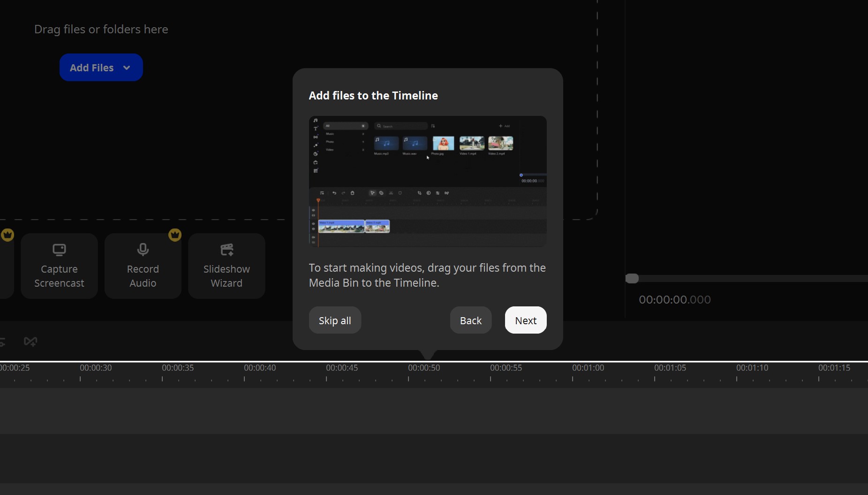Image resolution: width=868 pixels, height=495 pixels.
Task: Click the timeline zoom slider handle
Action: (631, 278)
